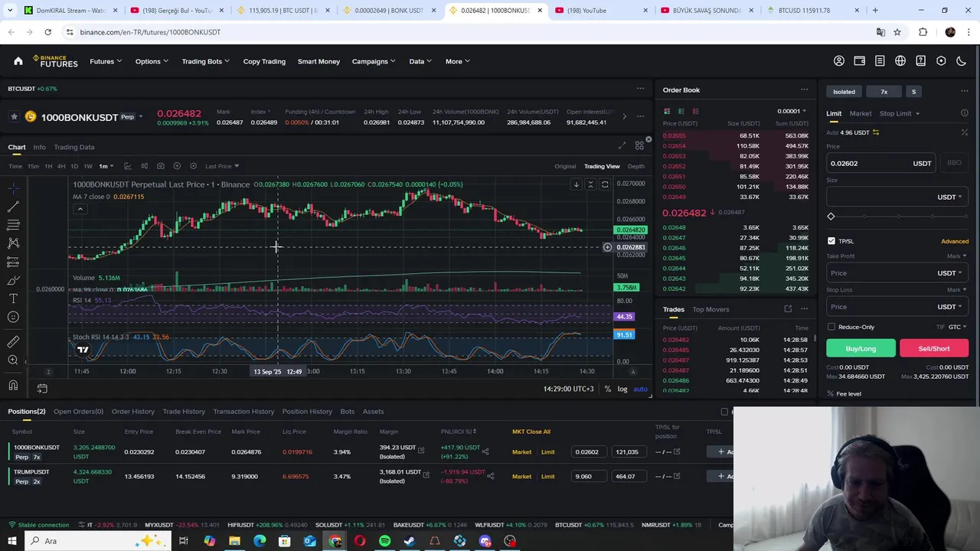This screenshot has width=980, height=551.
Task: Open File Explorer from the Windows taskbar
Action: (x=234, y=541)
